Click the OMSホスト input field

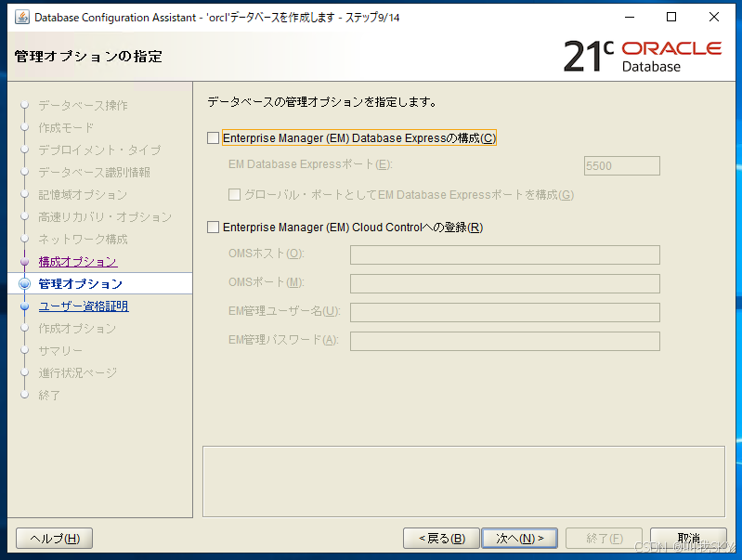(505, 254)
